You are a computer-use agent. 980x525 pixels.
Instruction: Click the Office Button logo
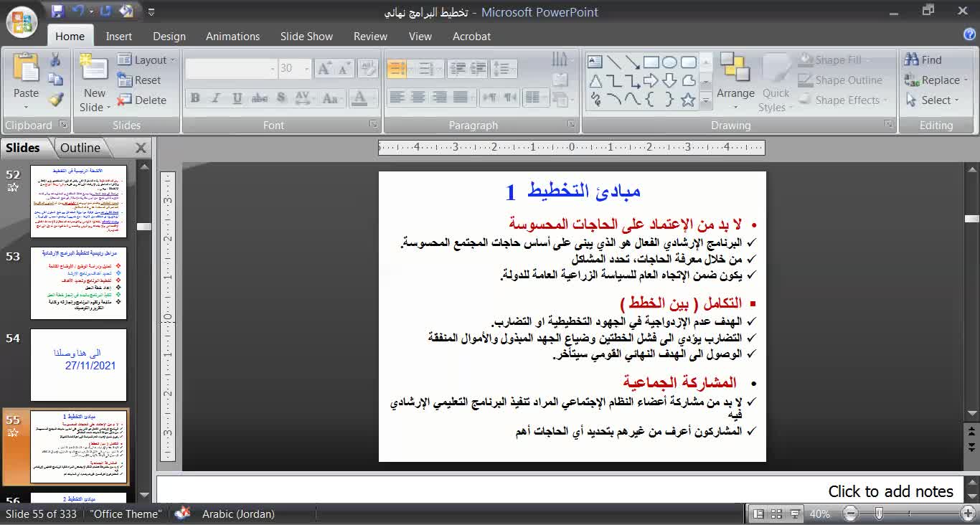click(x=22, y=21)
